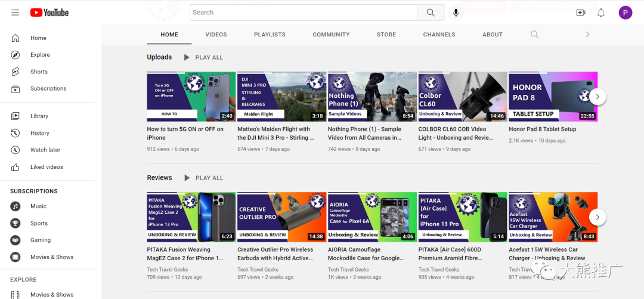Click title 'Honor Pad 8 Tablet Setup'

(543, 129)
